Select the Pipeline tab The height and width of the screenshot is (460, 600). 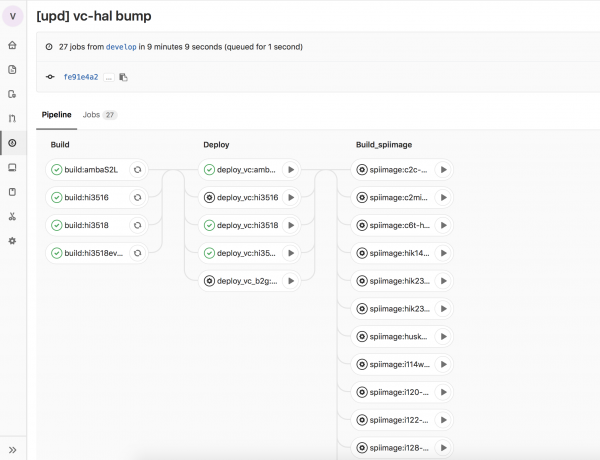click(57, 115)
